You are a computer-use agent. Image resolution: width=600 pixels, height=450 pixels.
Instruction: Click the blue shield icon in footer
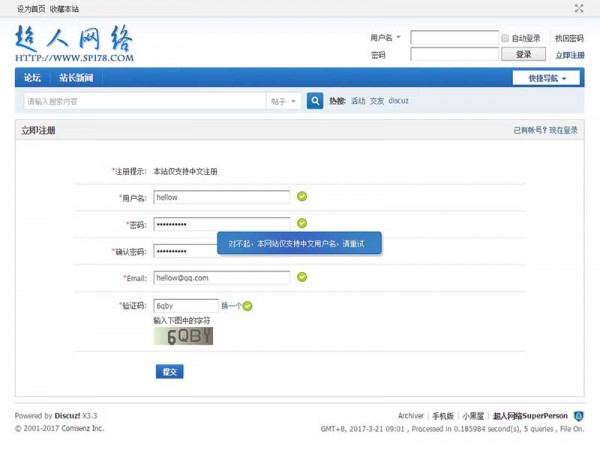579,415
